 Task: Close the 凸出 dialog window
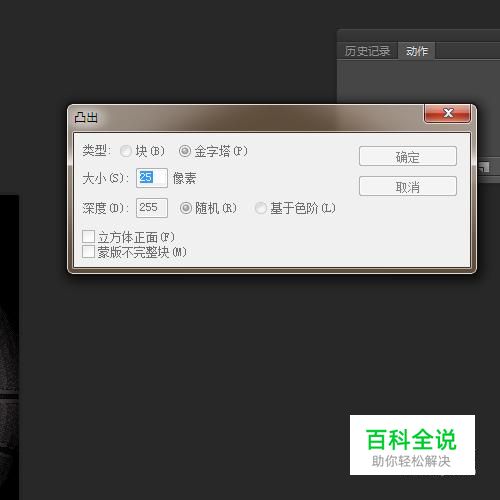pos(448,113)
